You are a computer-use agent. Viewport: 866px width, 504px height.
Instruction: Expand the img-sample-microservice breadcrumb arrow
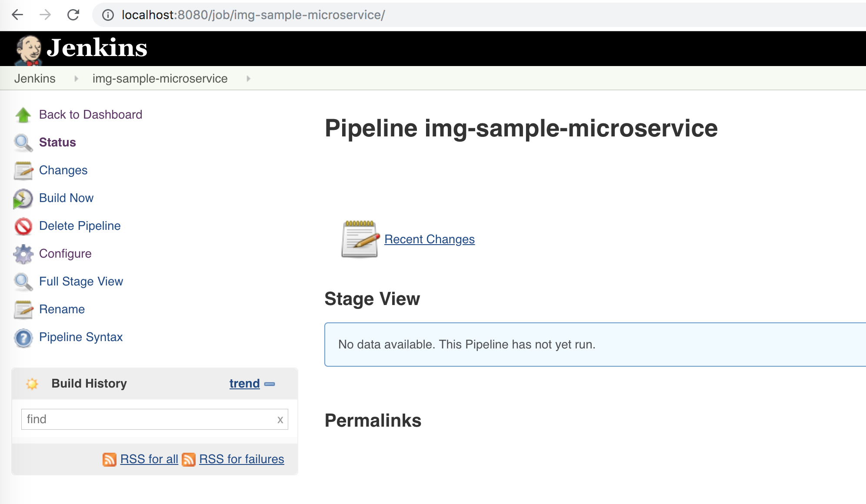click(x=248, y=79)
